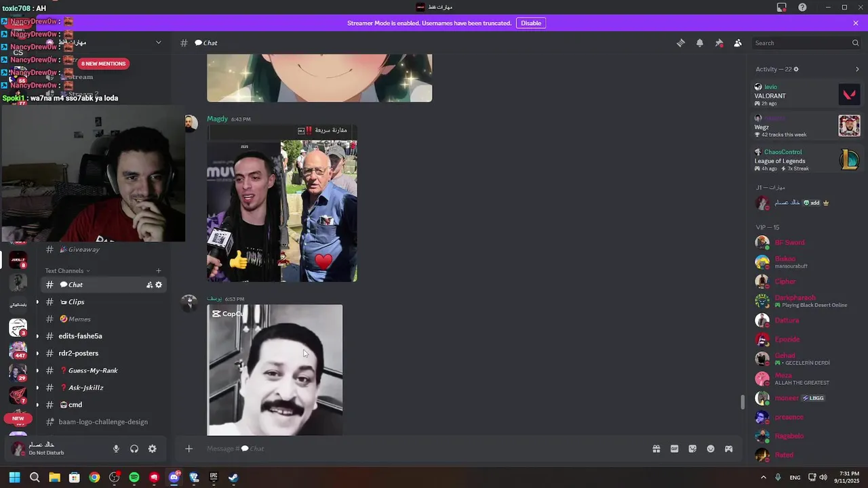Open Spotify from the taskbar
The height and width of the screenshot is (488, 868).
[134, 477]
